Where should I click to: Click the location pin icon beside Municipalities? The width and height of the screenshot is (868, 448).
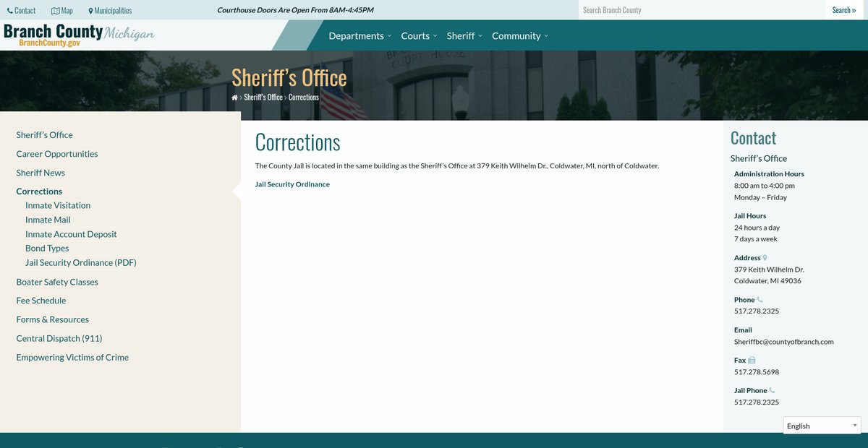pos(91,11)
